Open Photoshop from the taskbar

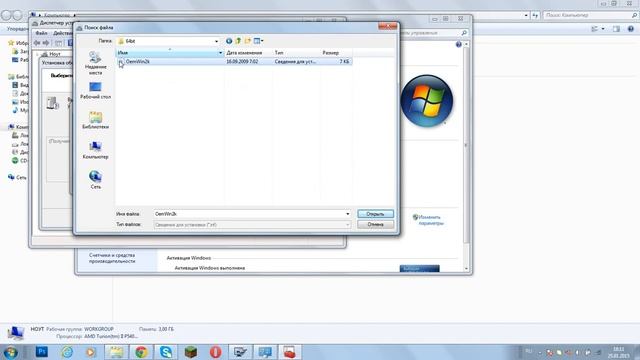pos(42,352)
